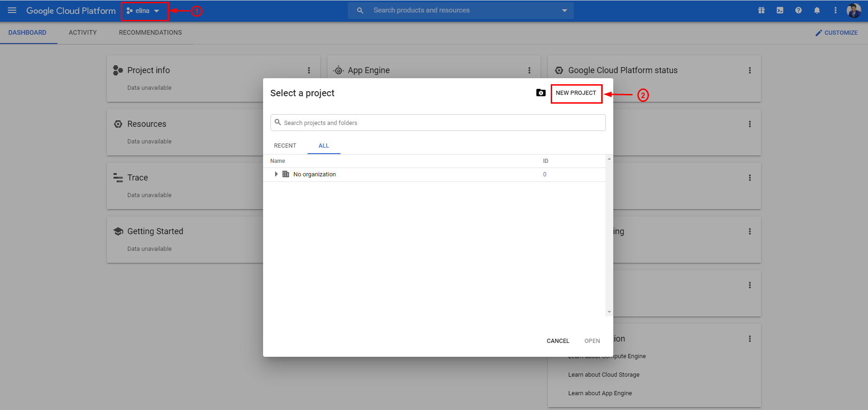
Task: Select the All tab in the dialog
Action: tap(324, 145)
